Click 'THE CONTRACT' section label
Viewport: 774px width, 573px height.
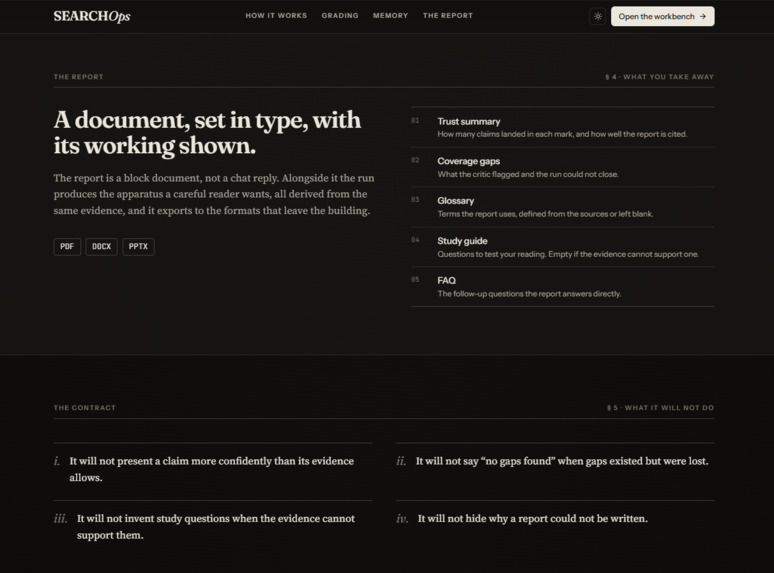[84, 408]
